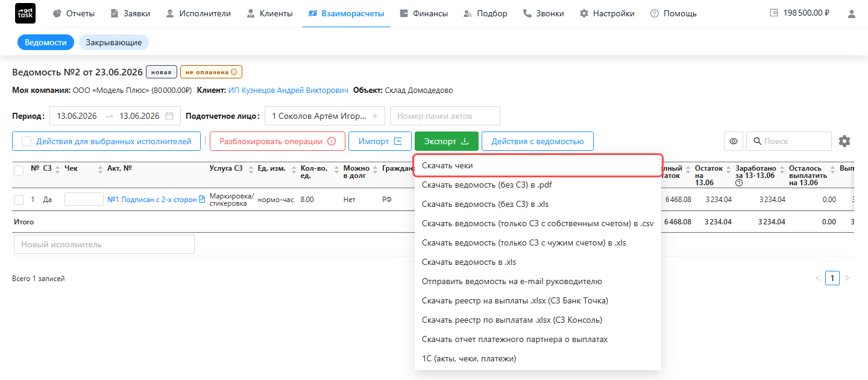Open Заявки via its document icon
Viewport: 868px width, 380px height.
[x=115, y=13]
